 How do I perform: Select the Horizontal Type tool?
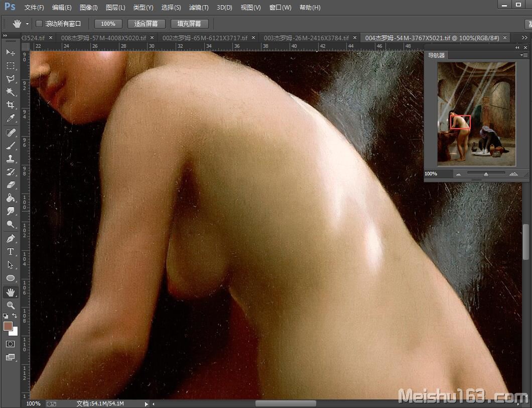tap(11, 252)
